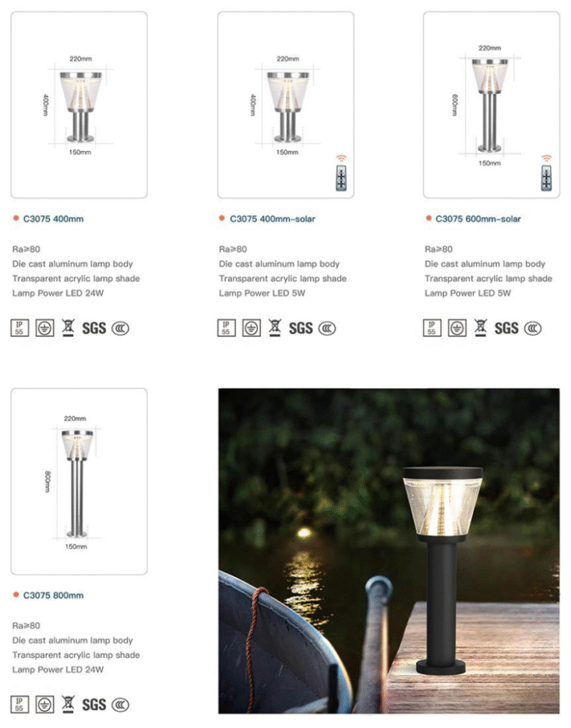The width and height of the screenshot is (571, 728).
Task: Select the C3075 800mm lamp diagram thumbnail
Action: (79, 482)
